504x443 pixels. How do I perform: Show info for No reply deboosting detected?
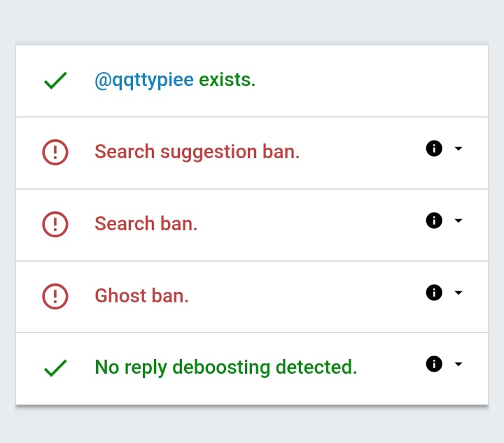(434, 365)
